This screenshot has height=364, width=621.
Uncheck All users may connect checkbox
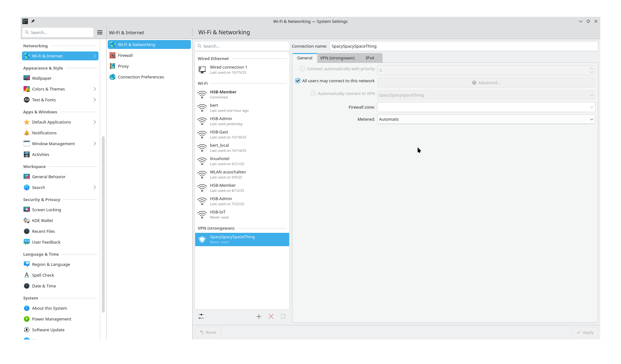click(298, 81)
